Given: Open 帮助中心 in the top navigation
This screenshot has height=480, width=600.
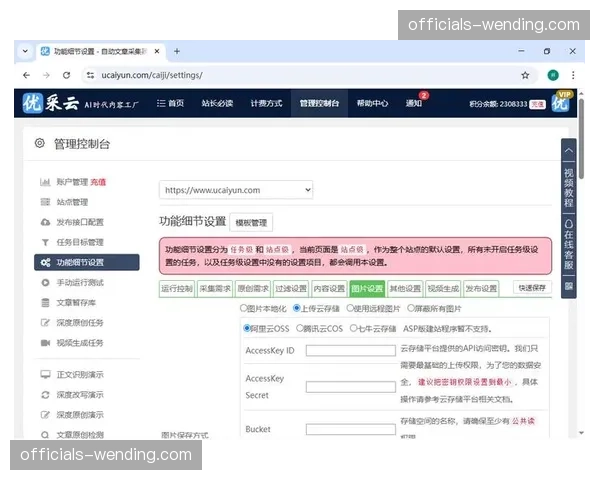Looking at the screenshot, I should point(372,103).
